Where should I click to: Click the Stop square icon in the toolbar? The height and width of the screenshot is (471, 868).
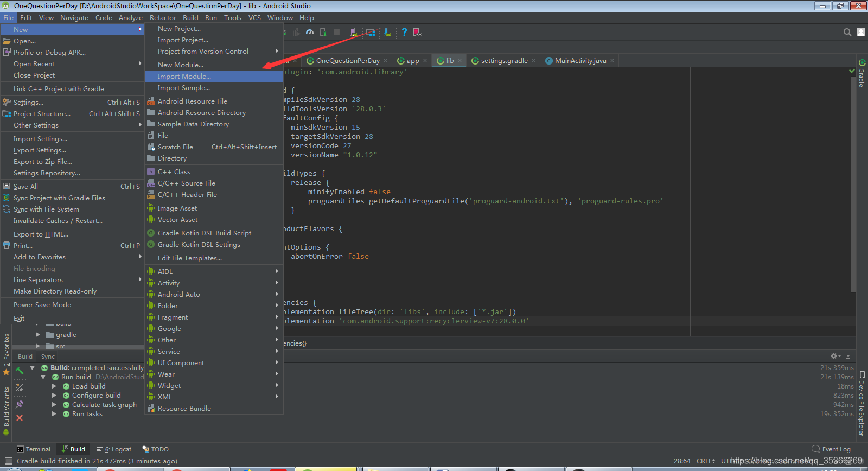337,33
